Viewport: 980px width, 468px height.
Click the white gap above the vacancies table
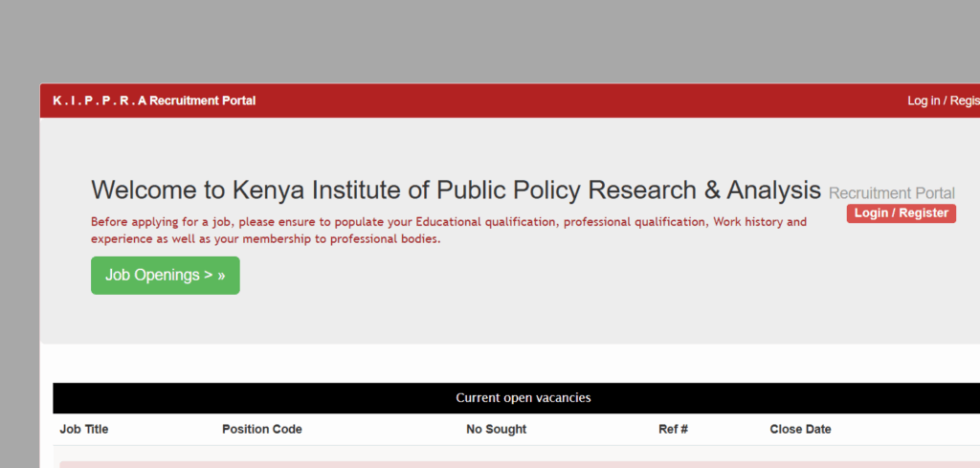517,364
